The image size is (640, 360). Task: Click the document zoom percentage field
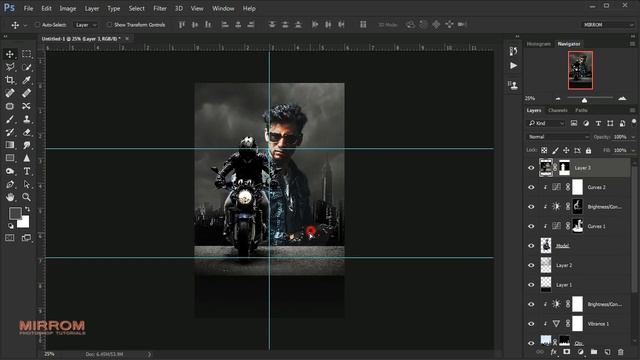click(50, 354)
